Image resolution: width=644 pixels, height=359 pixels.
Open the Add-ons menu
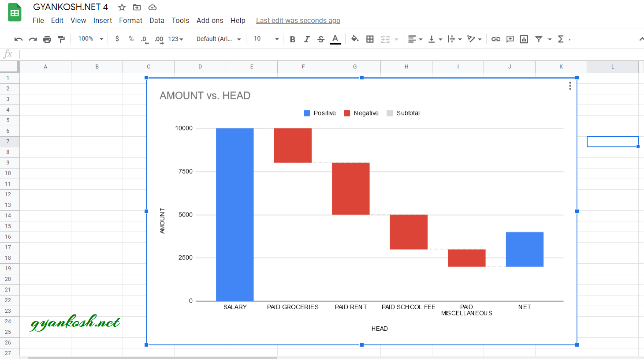click(x=210, y=20)
